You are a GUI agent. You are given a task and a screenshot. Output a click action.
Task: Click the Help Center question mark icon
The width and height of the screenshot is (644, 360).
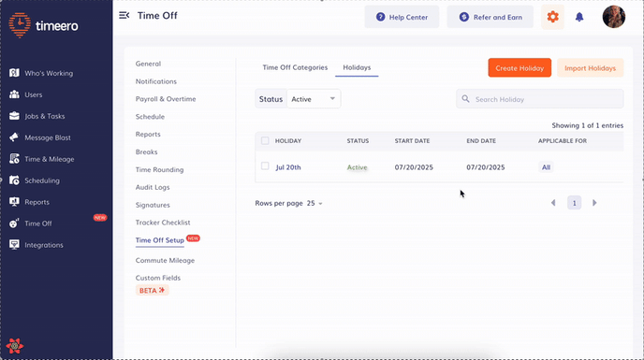tap(380, 17)
